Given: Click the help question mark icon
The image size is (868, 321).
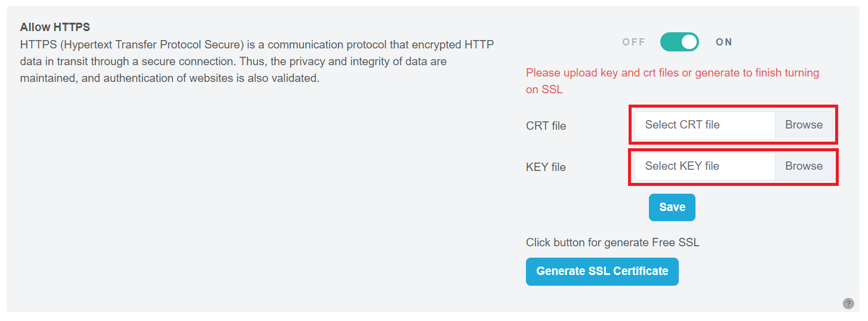Looking at the screenshot, I should click(x=848, y=304).
